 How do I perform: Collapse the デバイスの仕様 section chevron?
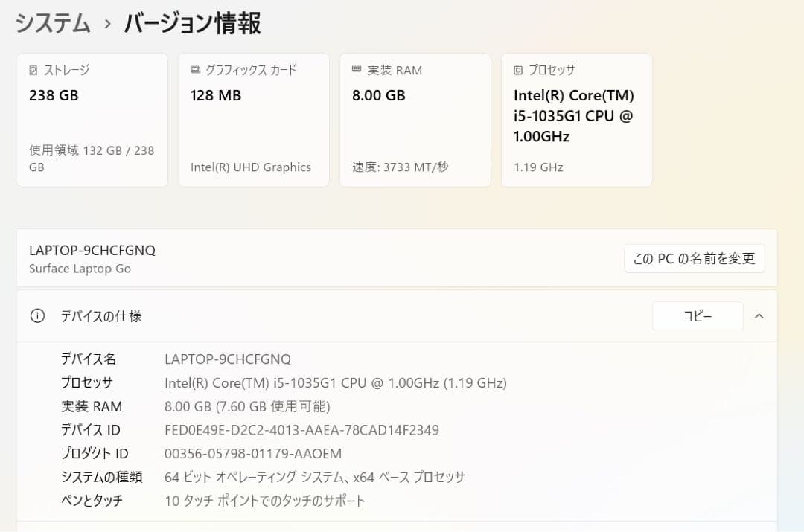click(759, 315)
